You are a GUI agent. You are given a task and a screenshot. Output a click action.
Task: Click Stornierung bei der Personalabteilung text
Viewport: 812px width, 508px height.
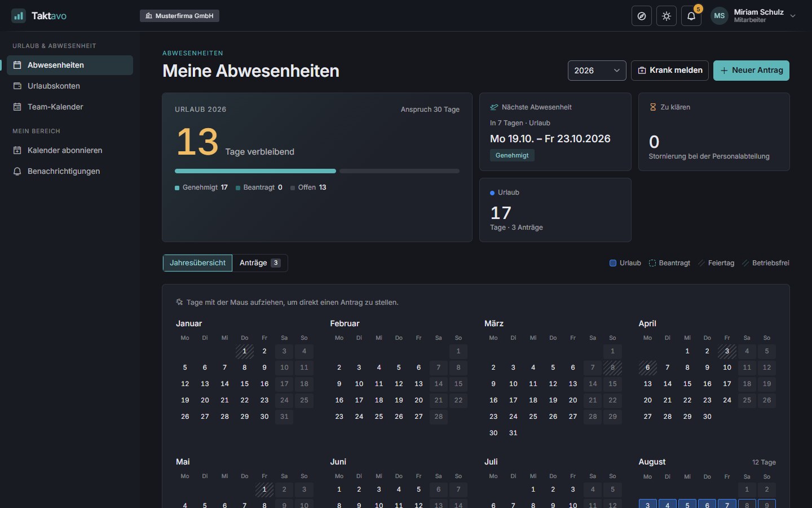709,156
